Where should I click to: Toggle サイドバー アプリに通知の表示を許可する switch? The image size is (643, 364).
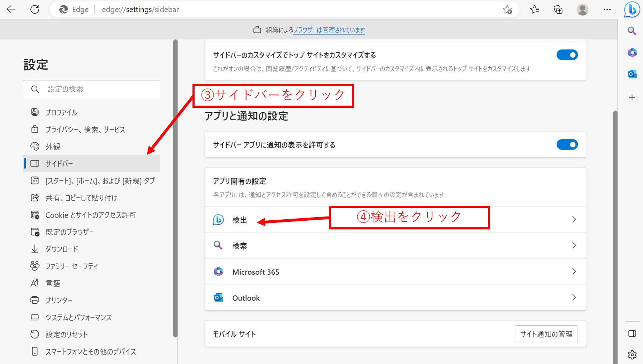pyautogui.click(x=567, y=144)
